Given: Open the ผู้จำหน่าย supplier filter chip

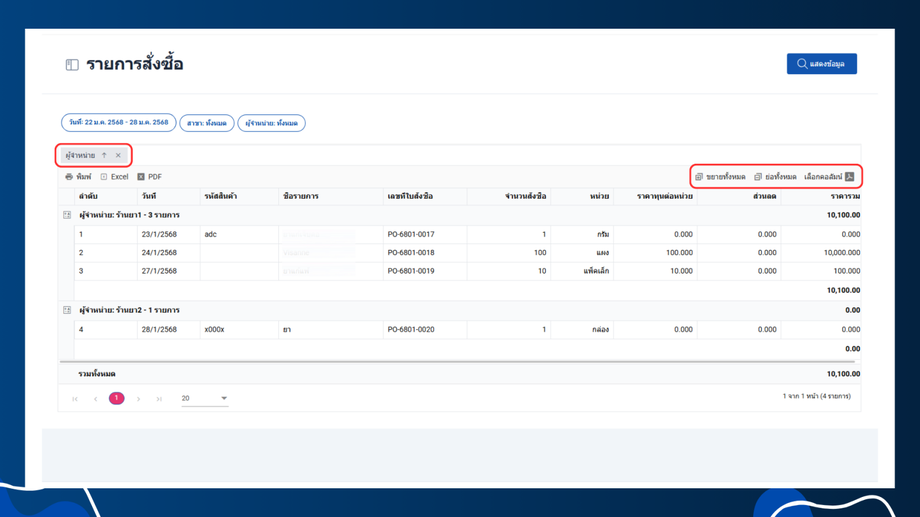Looking at the screenshot, I should pyautogui.click(x=271, y=123).
